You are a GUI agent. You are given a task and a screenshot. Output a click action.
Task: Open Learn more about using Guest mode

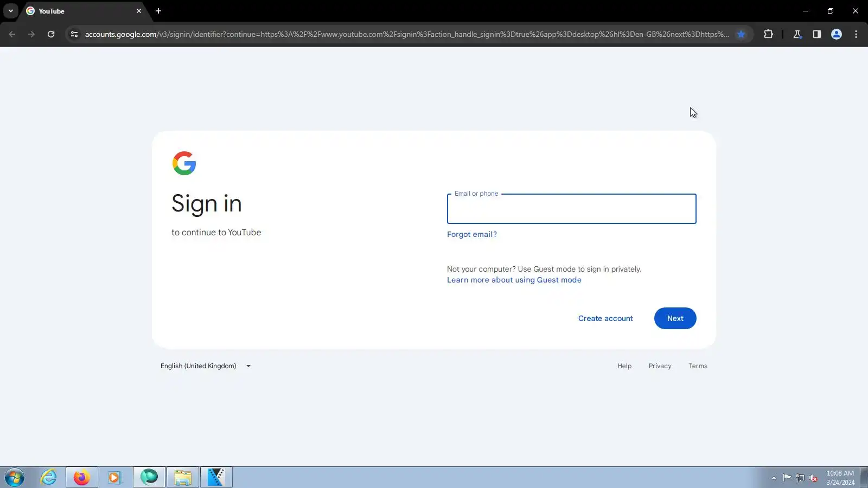point(514,280)
